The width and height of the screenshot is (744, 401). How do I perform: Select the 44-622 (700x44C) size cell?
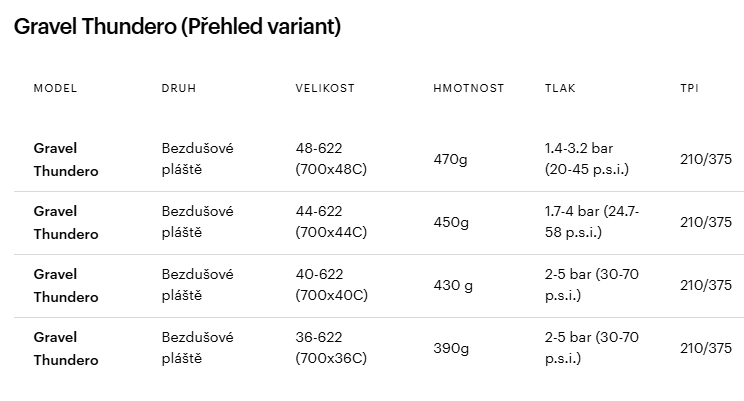point(331,222)
